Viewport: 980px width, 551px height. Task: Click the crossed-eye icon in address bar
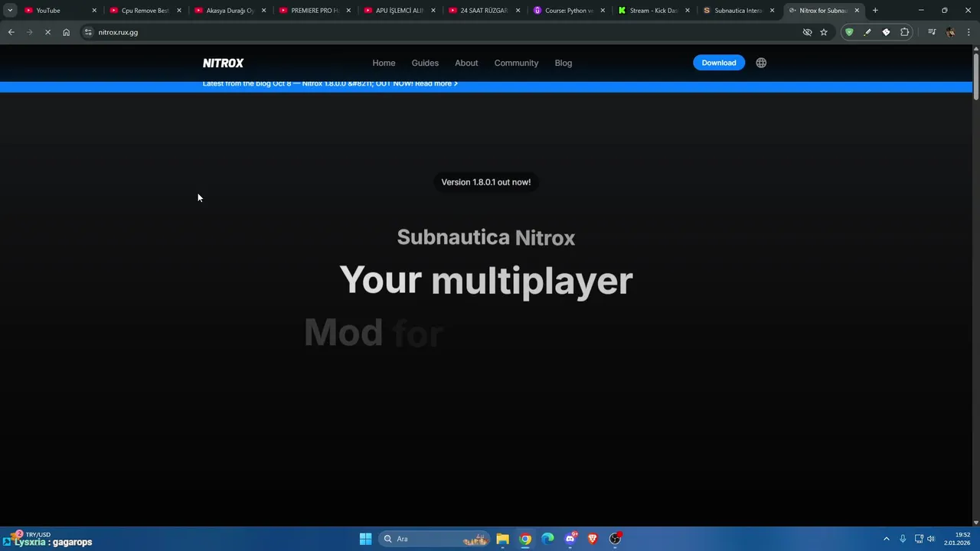807,32
